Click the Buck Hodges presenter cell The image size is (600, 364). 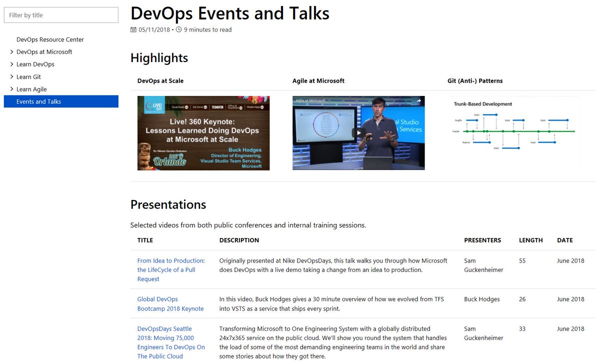tap(482, 299)
